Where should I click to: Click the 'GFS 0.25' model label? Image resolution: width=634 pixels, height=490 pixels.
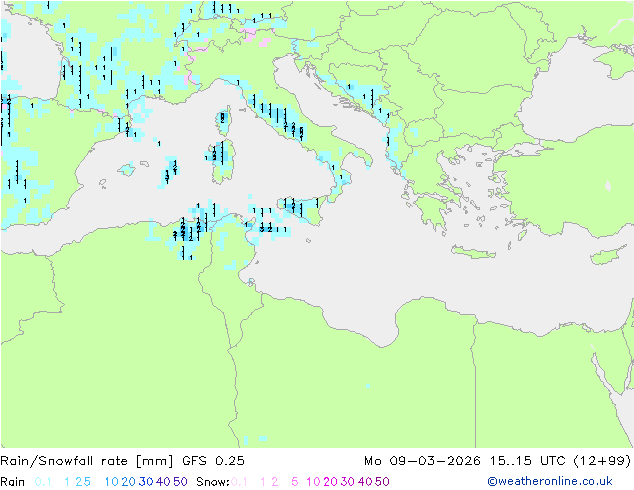point(213,461)
